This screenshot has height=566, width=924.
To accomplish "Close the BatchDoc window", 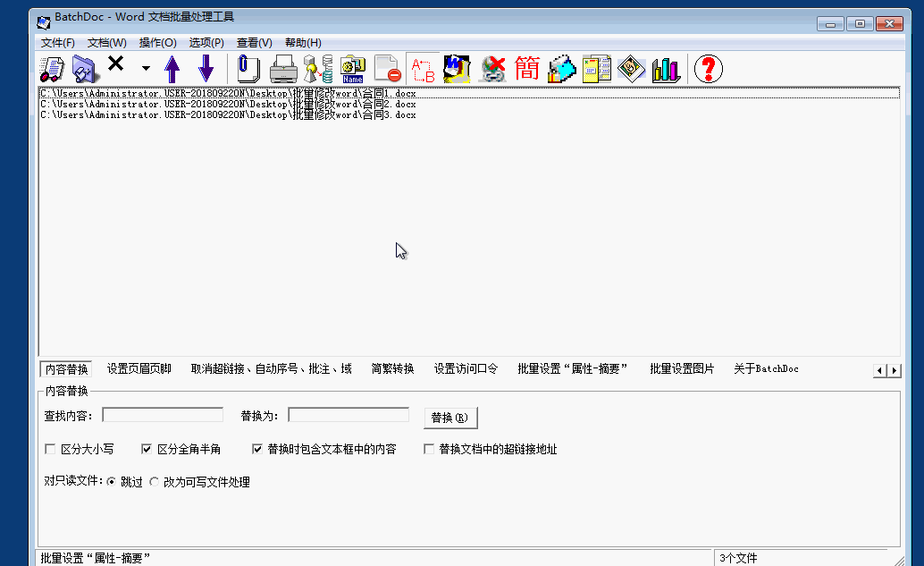I will [890, 24].
